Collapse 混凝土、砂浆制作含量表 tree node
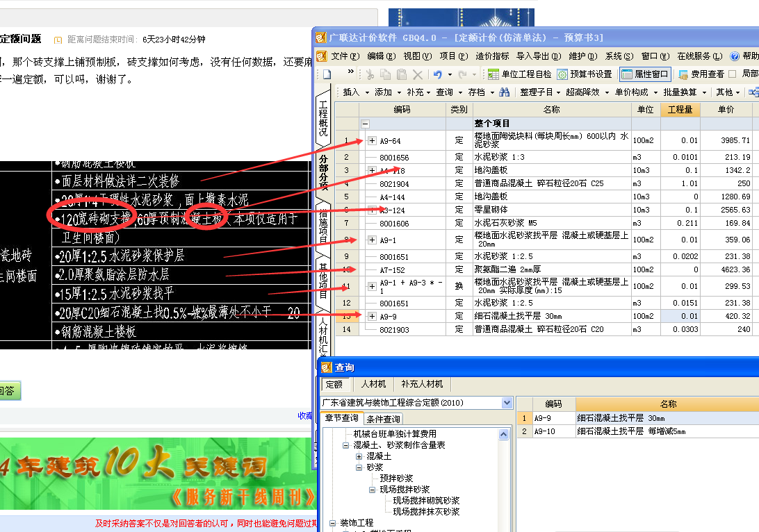 (345, 445)
